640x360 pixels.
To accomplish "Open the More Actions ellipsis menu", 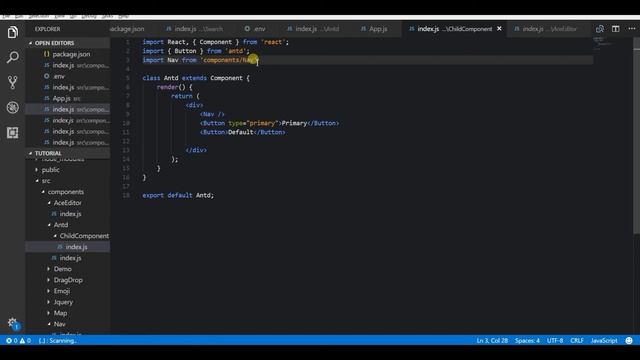I will pos(632,29).
